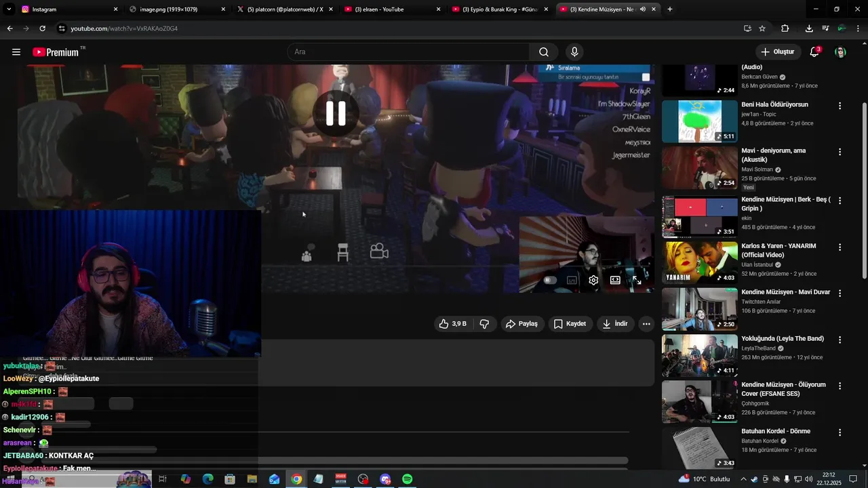This screenshot has width=868, height=488.
Task: Open the tab search dropdown arrow
Action: point(9,9)
